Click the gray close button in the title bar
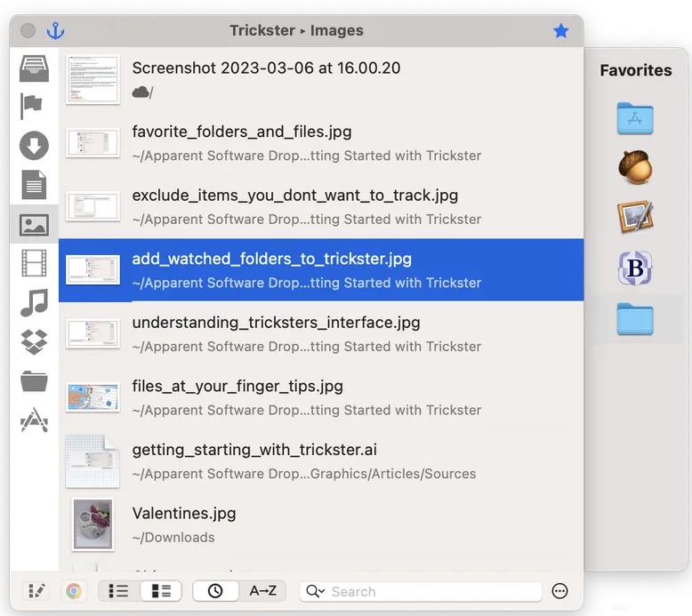 [x=28, y=31]
